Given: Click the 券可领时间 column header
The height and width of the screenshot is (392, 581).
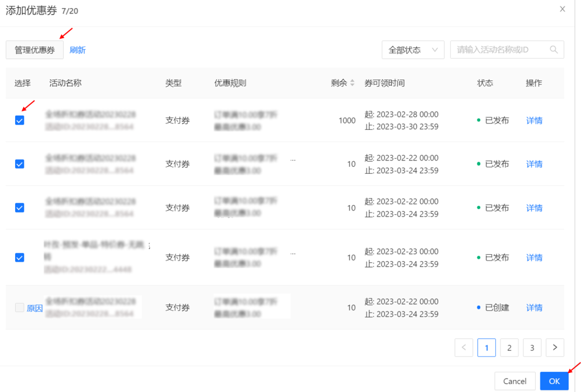Looking at the screenshot, I should (x=384, y=83).
